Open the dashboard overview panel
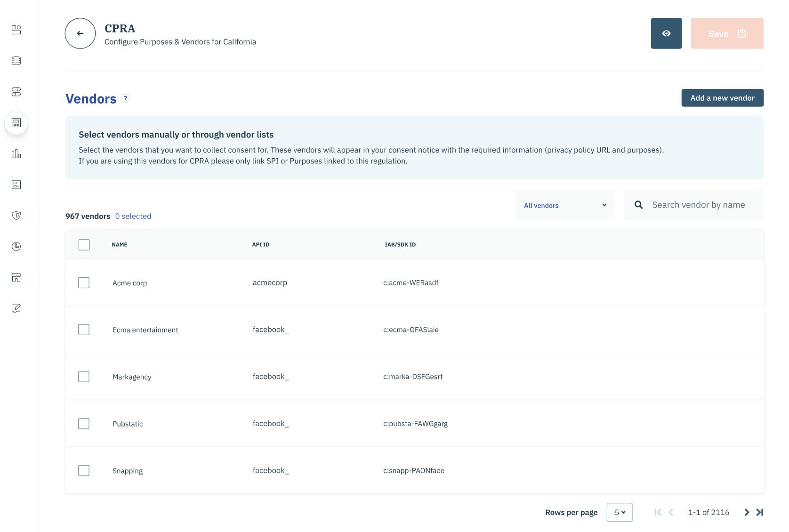The width and height of the screenshot is (789, 532). (16, 30)
